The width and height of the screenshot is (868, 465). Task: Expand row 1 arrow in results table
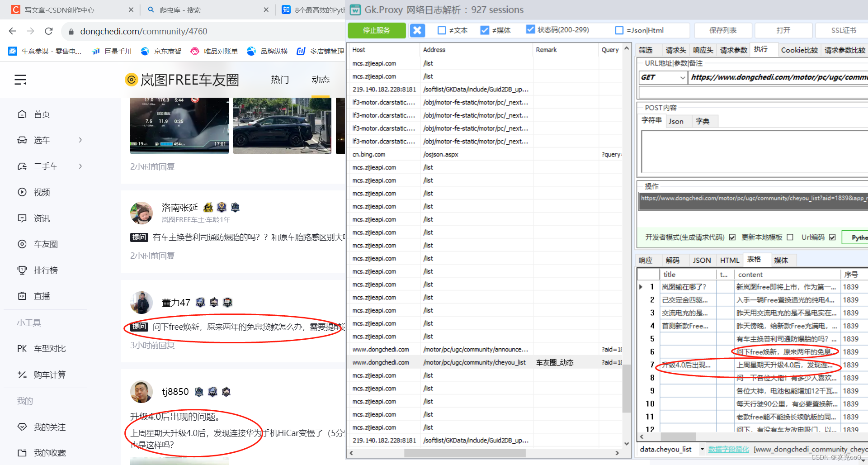pyautogui.click(x=641, y=287)
